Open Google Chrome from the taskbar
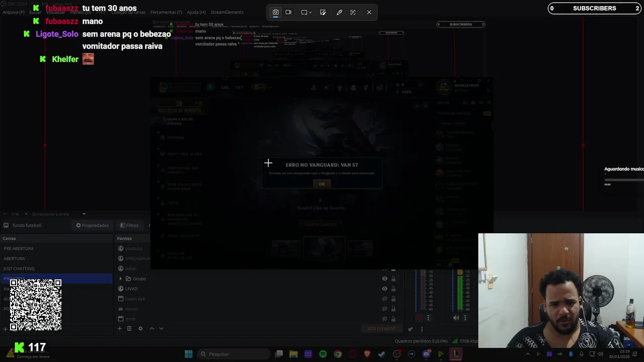Viewport: 644px width, 362px height. (x=338, y=354)
